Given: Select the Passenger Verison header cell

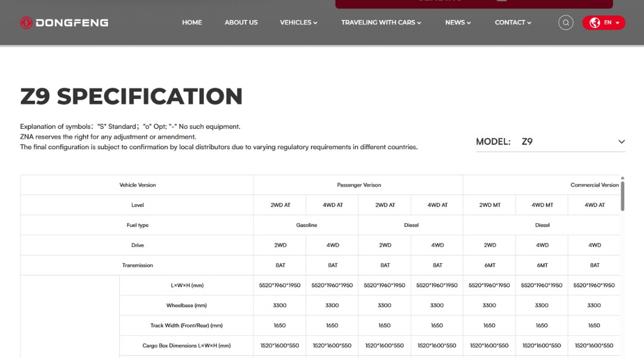Looking at the screenshot, I should 359,185.
